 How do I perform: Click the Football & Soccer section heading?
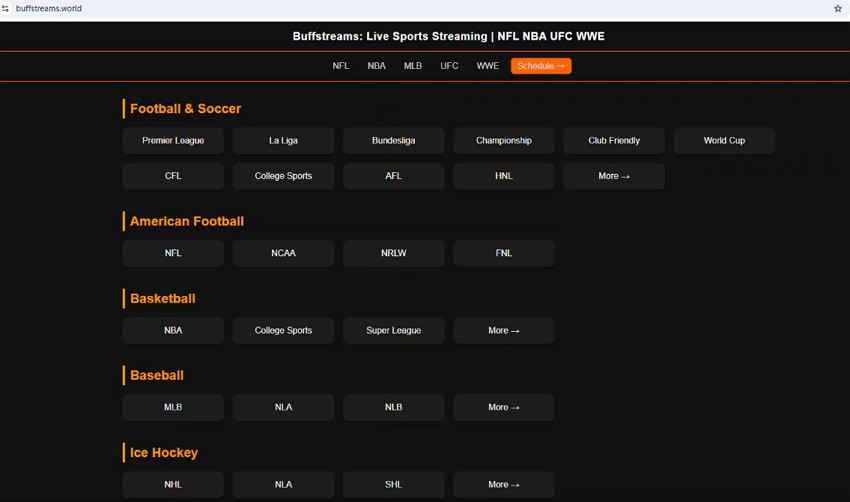pyautogui.click(x=185, y=109)
